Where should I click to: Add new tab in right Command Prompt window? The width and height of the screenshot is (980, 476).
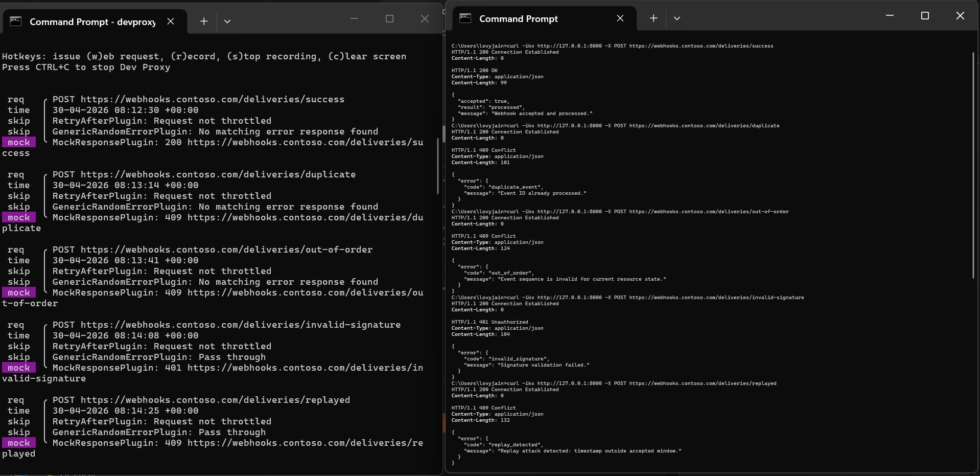pyautogui.click(x=654, y=18)
